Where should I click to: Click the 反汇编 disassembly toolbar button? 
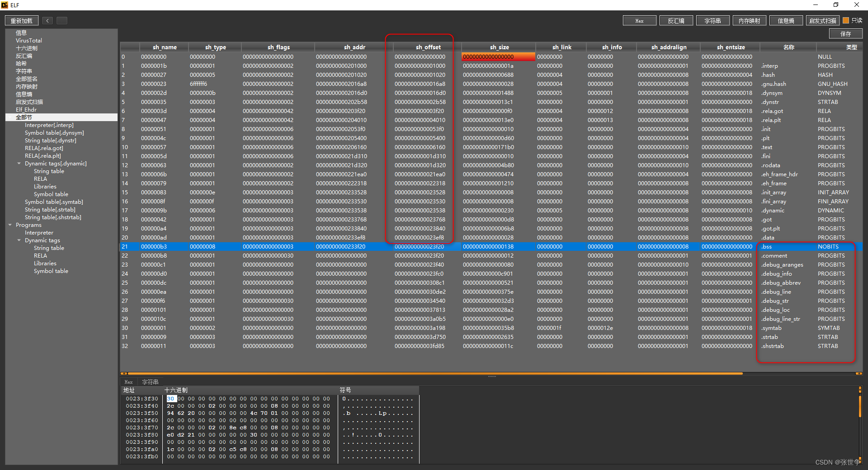tap(676, 21)
